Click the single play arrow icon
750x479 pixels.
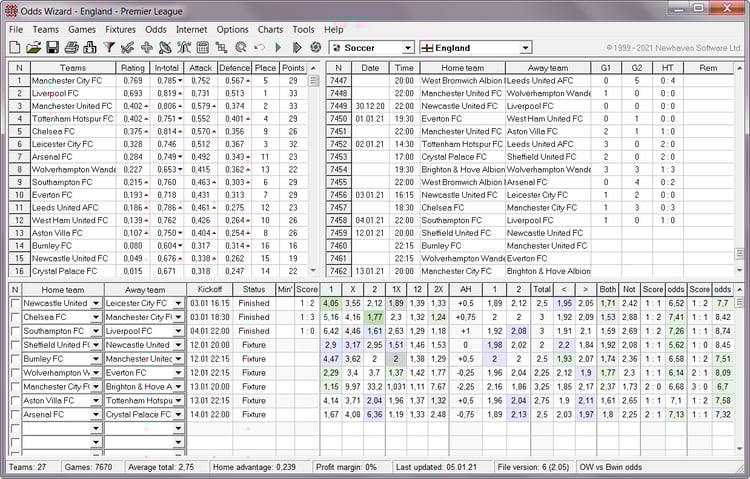click(x=278, y=47)
